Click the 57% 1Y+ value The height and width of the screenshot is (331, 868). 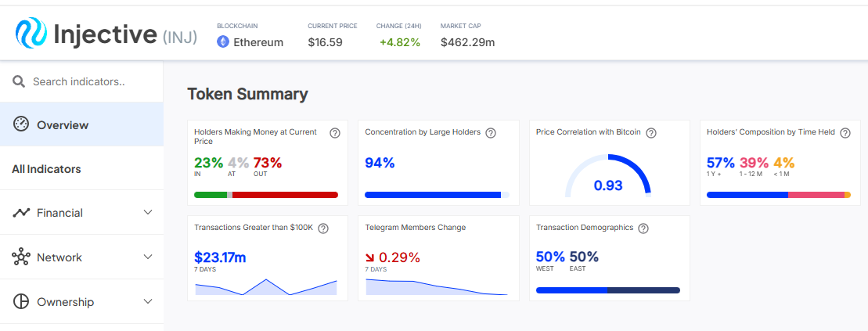[721, 163]
